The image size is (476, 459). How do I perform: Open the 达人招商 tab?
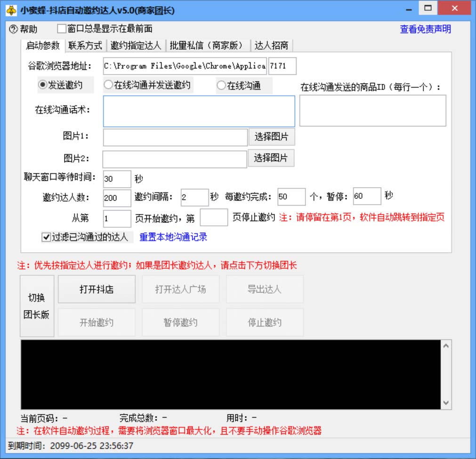[x=272, y=46]
